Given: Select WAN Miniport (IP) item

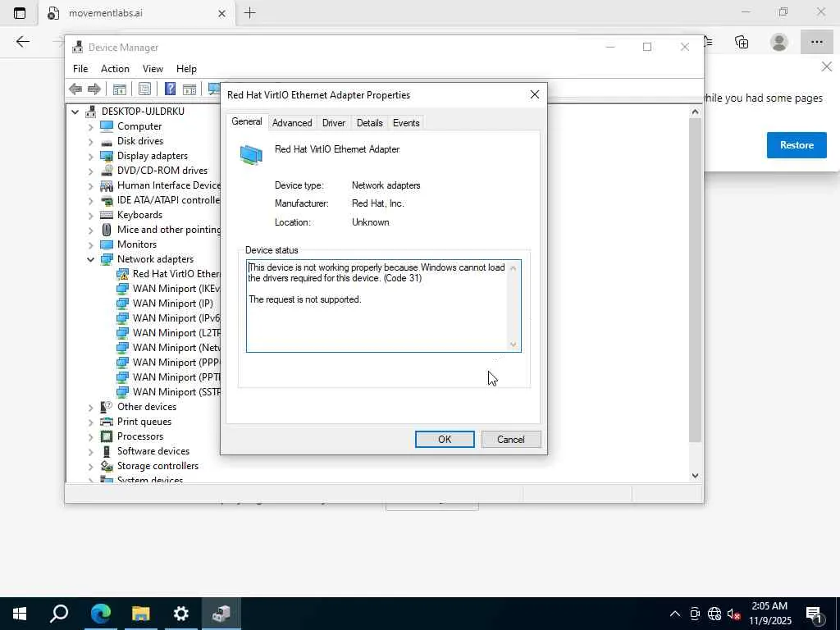Looking at the screenshot, I should click(172, 304).
